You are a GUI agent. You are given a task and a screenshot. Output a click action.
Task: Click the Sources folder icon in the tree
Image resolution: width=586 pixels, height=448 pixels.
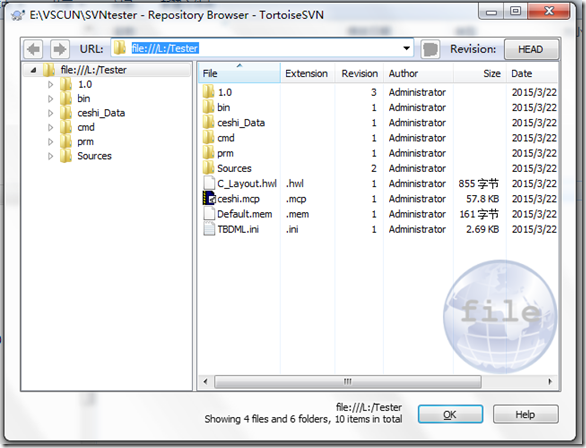pyautogui.click(x=66, y=156)
